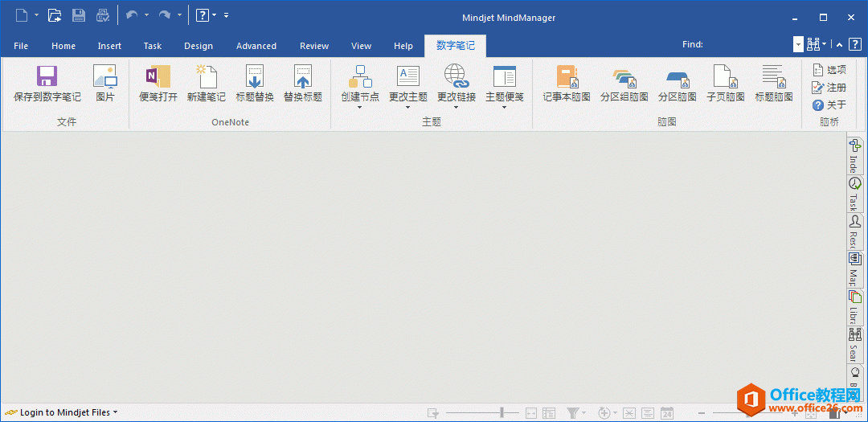Screen dimensions: 868x422
Task: Click filter funnel icon in status bar
Action: 573,412
